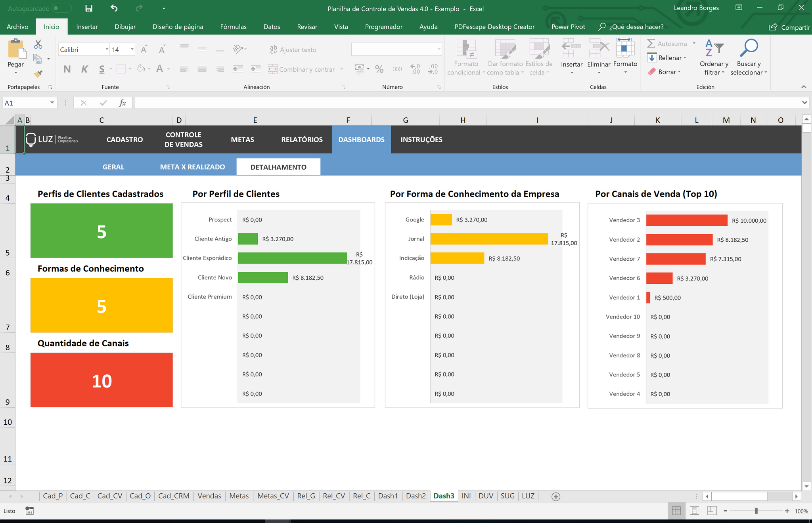Collapse the ribbon with chevron
The image size is (812, 523).
(x=804, y=87)
